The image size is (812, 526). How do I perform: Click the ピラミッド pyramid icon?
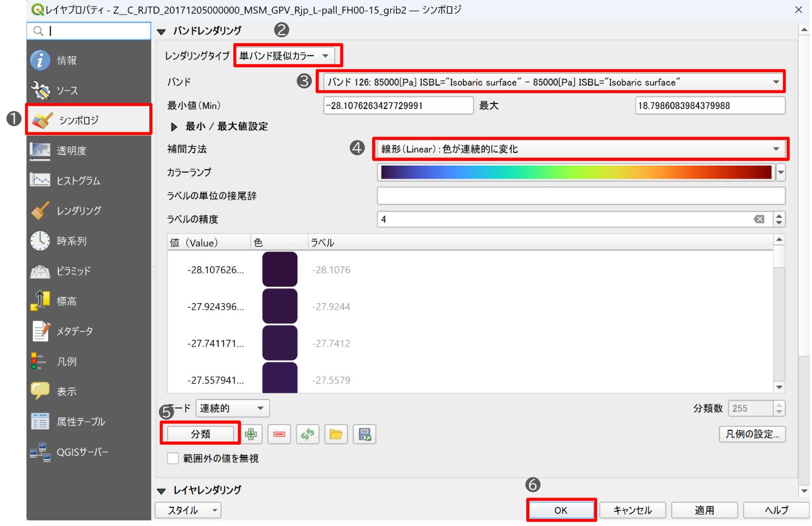coord(40,271)
